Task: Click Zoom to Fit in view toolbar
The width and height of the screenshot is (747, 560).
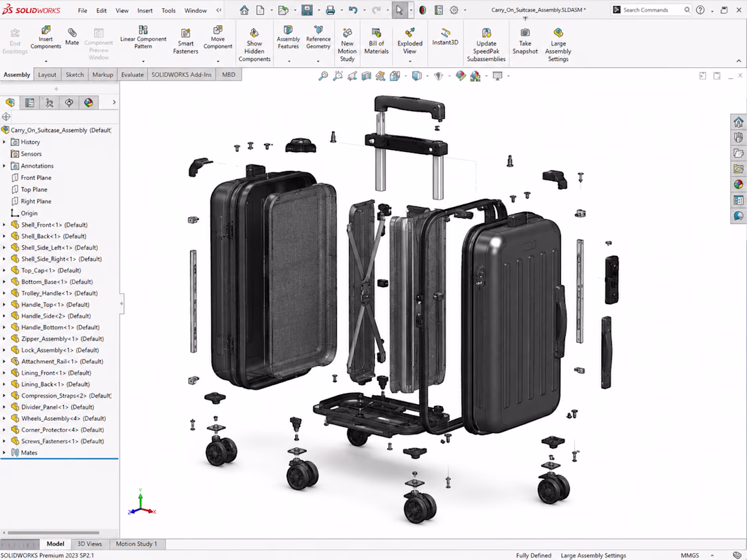Action: click(x=323, y=76)
